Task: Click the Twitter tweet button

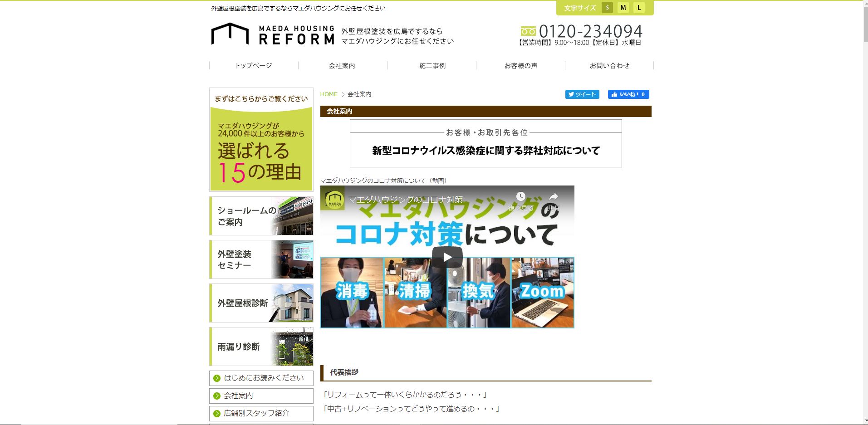Action: tap(582, 94)
